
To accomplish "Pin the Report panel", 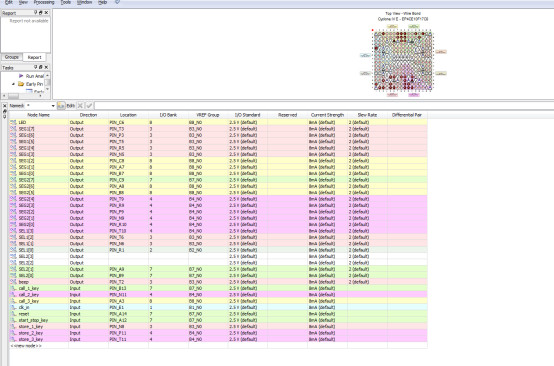I will coord(35,12).
